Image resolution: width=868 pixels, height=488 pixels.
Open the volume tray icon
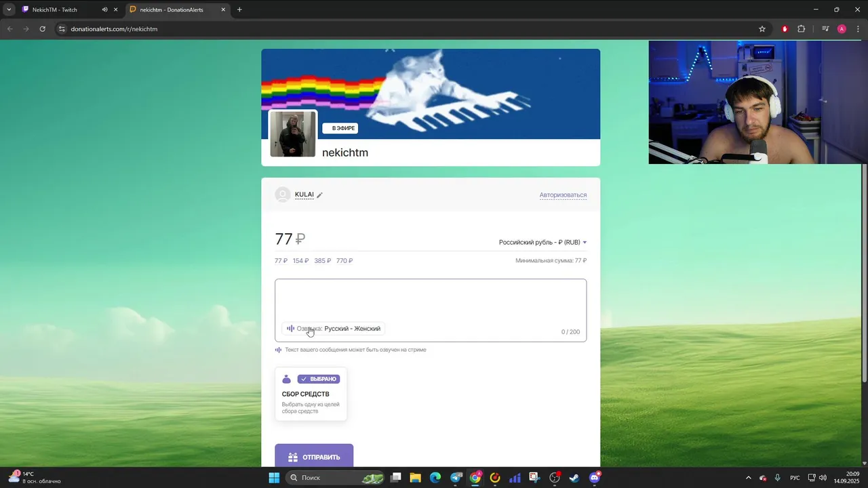tap(823, 478)
